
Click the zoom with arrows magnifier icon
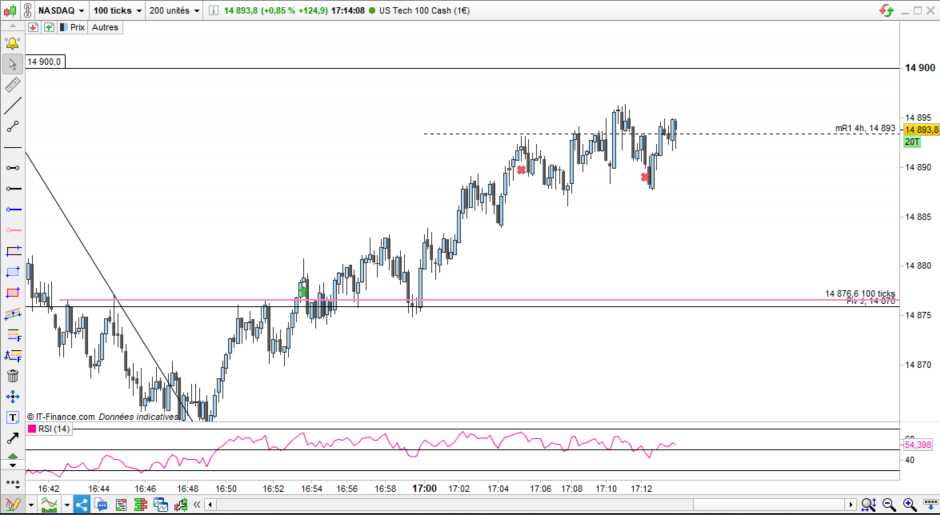pos(869,504)
